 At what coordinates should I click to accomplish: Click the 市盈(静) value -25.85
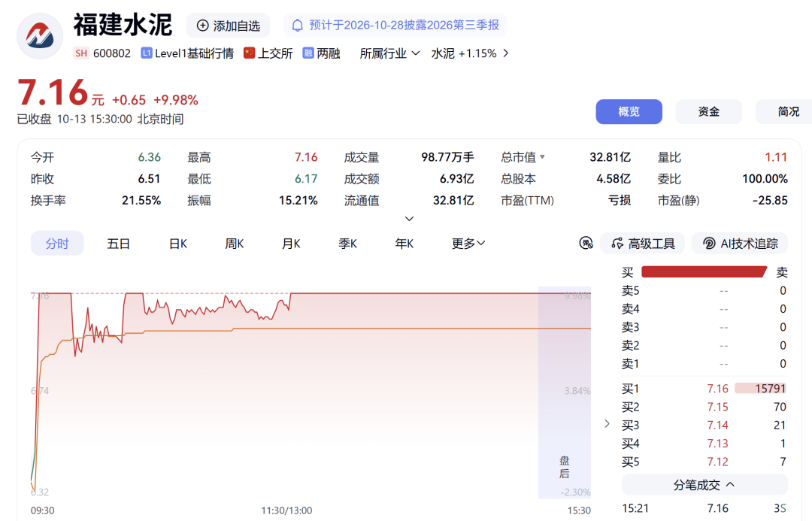click(770, 201)
